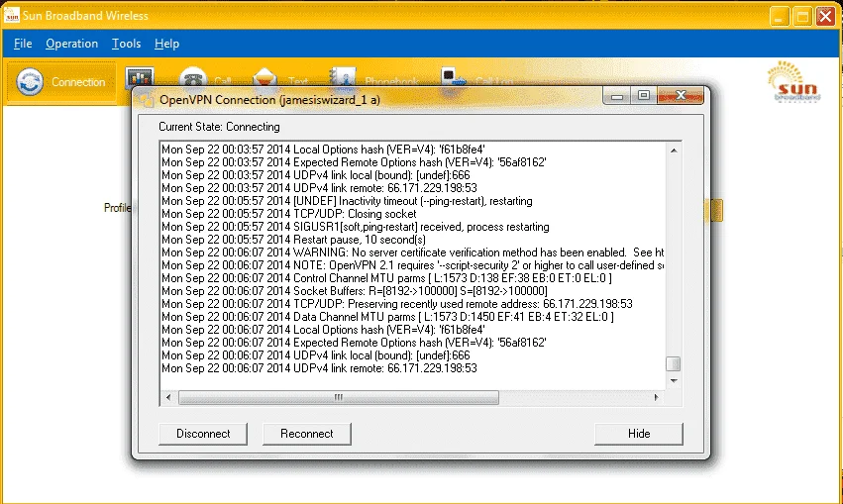Viewport: 843px width, 504px height.
Task: Open the Call Log toolbar icon
Action: [454, 77]
